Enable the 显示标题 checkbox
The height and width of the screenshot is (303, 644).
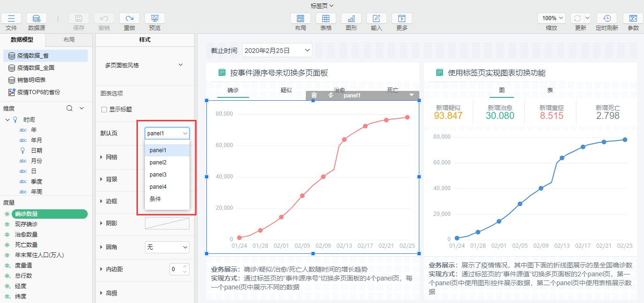pyautogui.click(x=104, y=110)
